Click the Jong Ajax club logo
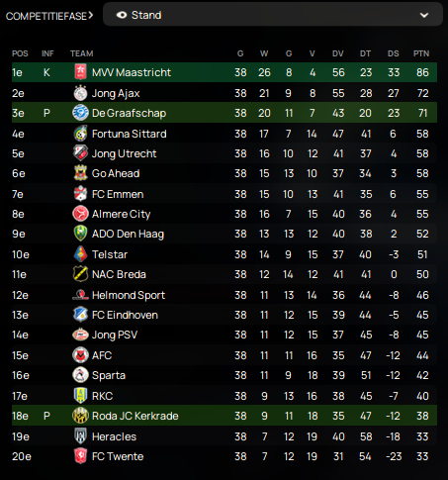 [80, 93]
